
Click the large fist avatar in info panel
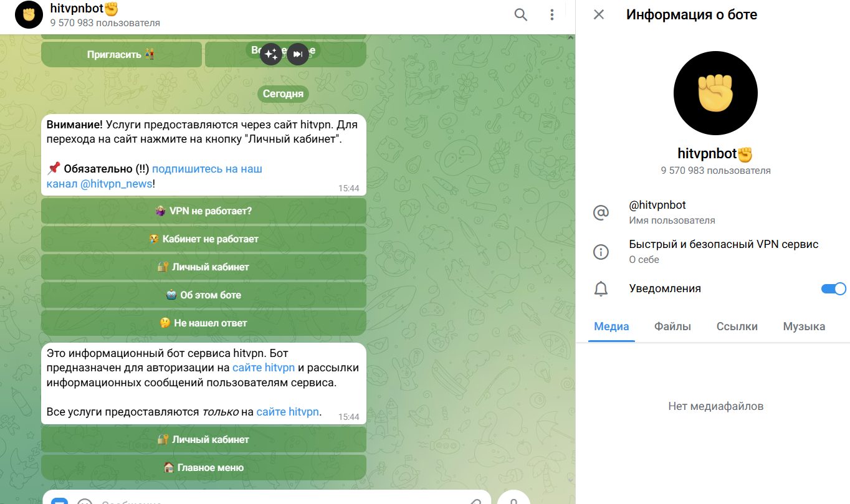coord(715,93)
